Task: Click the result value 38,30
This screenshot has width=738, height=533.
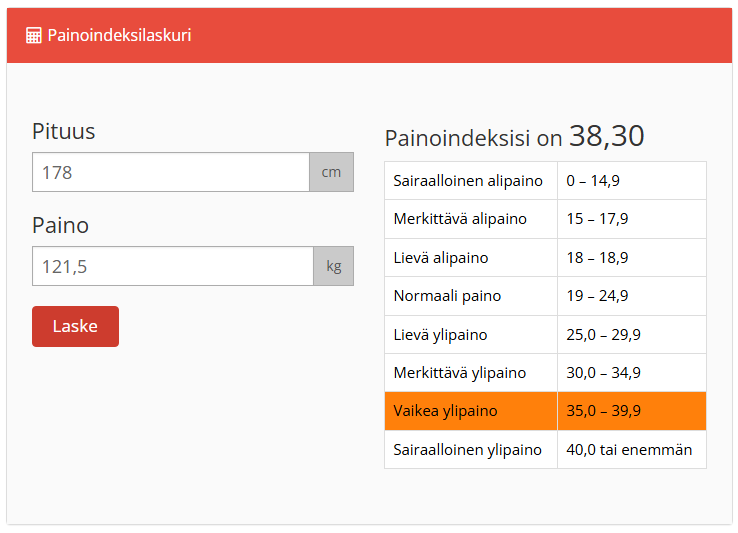Action: pos(606,137)
